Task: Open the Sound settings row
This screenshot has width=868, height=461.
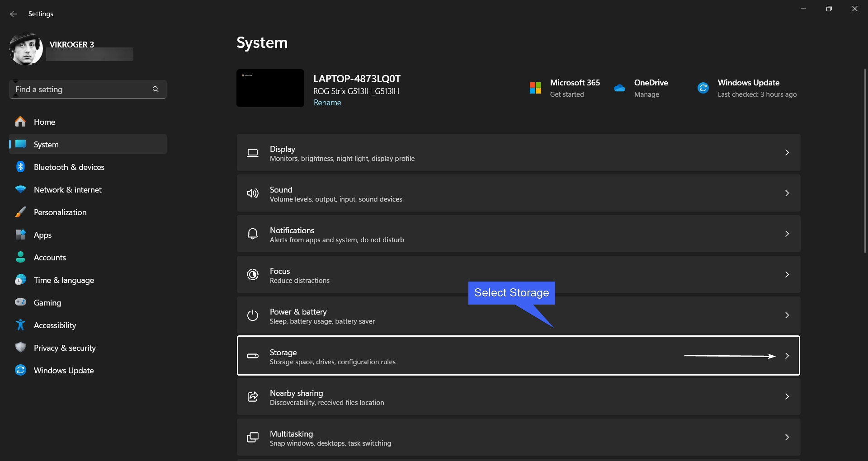Action: point(519,193)
